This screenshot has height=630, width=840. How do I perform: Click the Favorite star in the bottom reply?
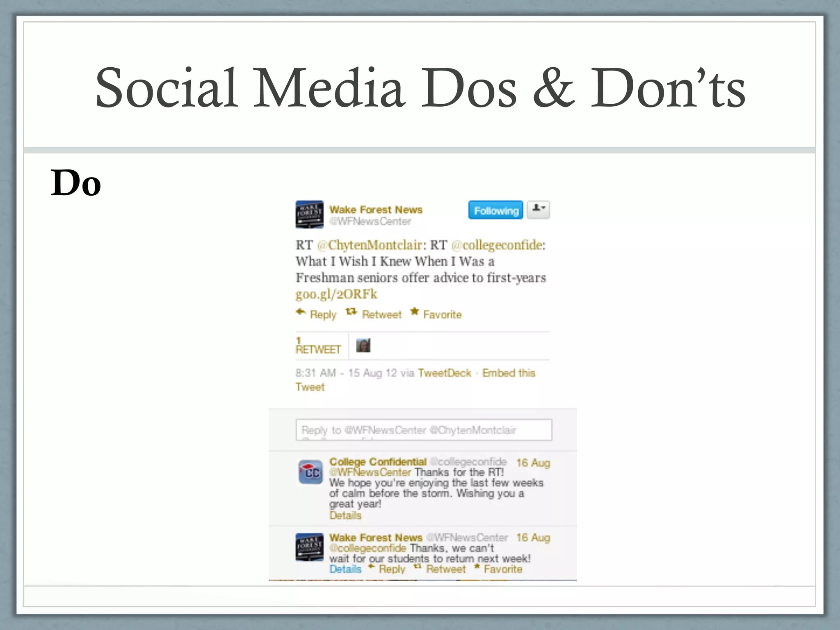coord(477,566)
